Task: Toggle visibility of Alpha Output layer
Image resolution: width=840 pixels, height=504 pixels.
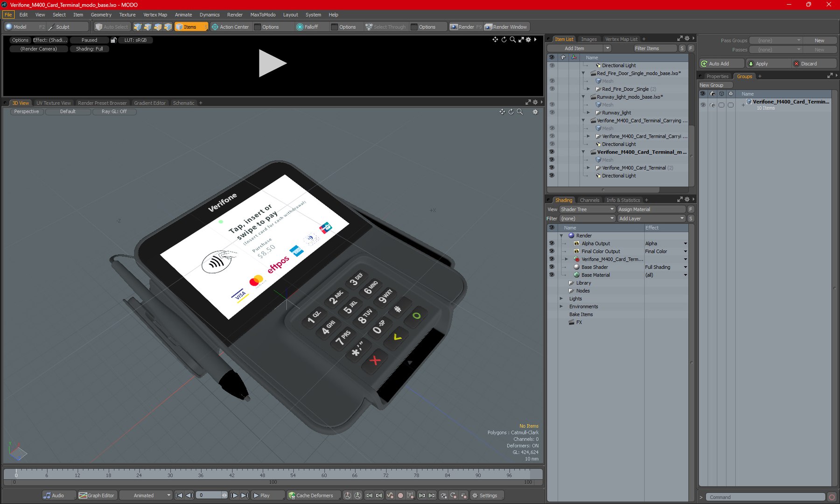Action: coord(552,243)
